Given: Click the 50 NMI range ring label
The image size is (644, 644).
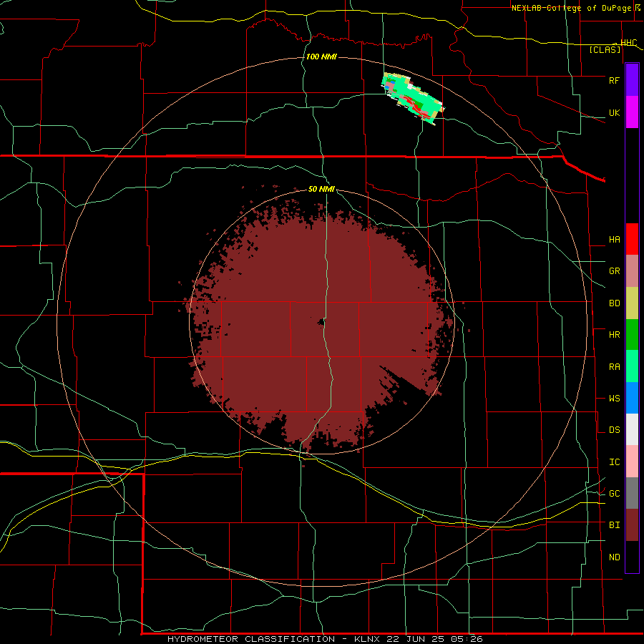Looking at the screenshot, I should click(321, 190).
